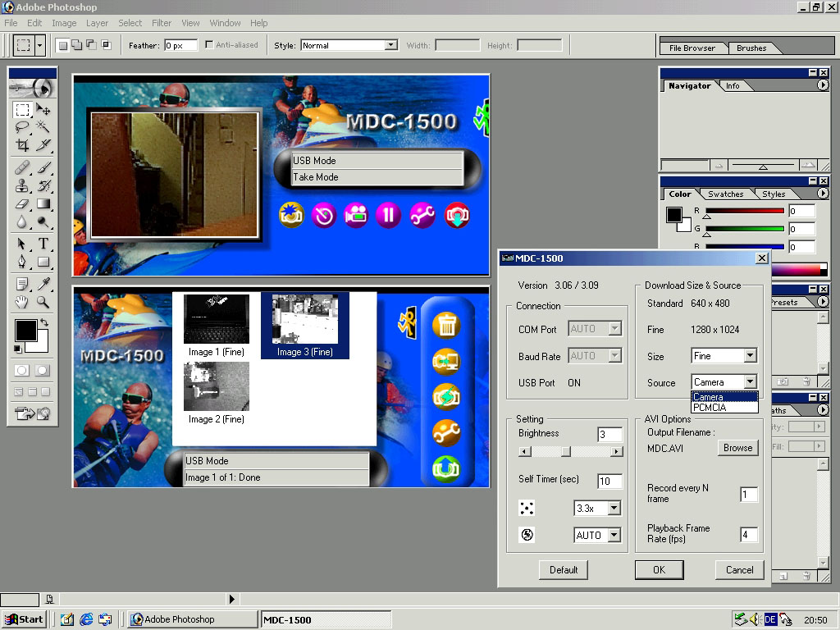Switch to Standard editing mode

22,370
